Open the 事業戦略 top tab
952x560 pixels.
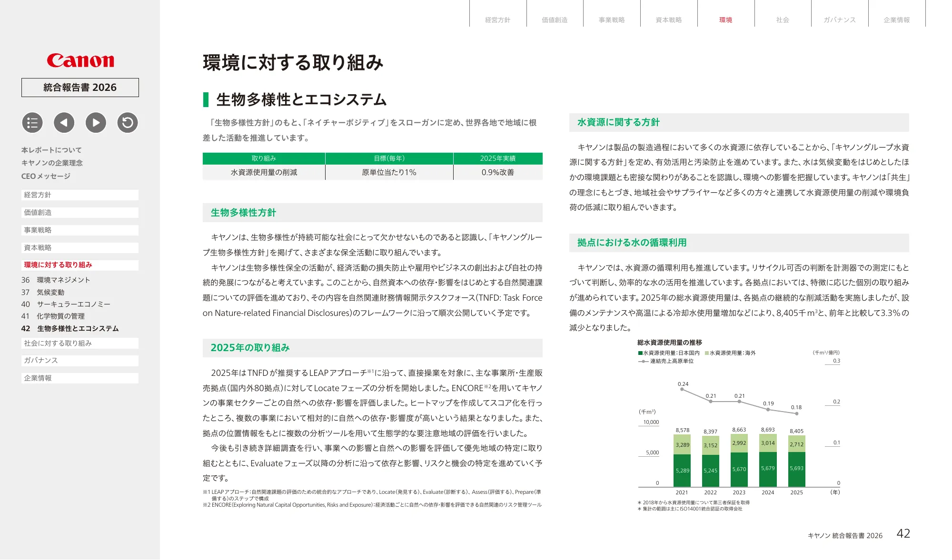click(x=612, y=20)
